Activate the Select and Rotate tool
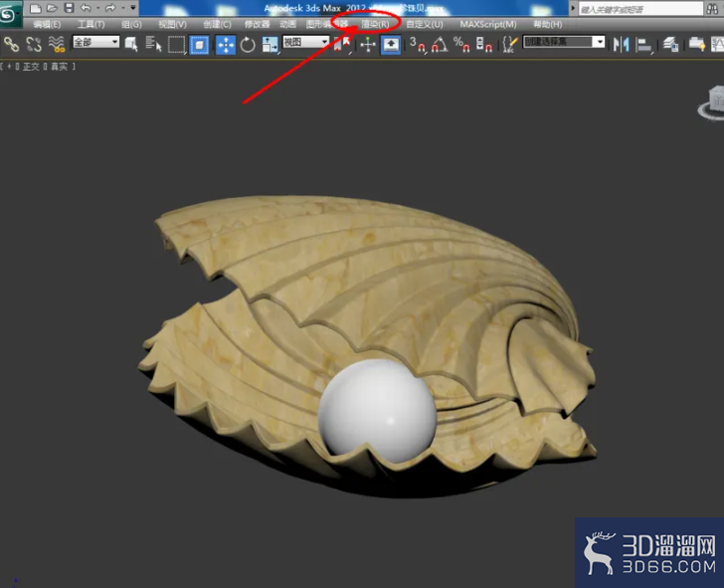 (x=248, y=45)
